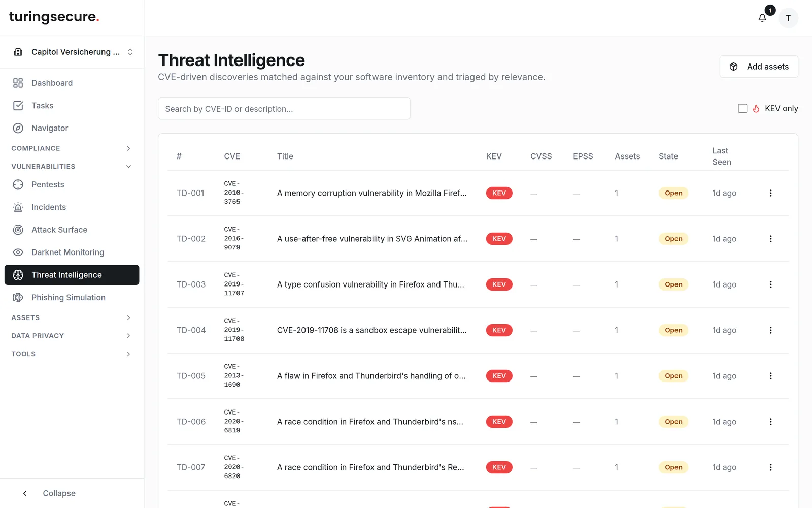Open the Capitol Versicherung organization switcher

pos(72,52)
